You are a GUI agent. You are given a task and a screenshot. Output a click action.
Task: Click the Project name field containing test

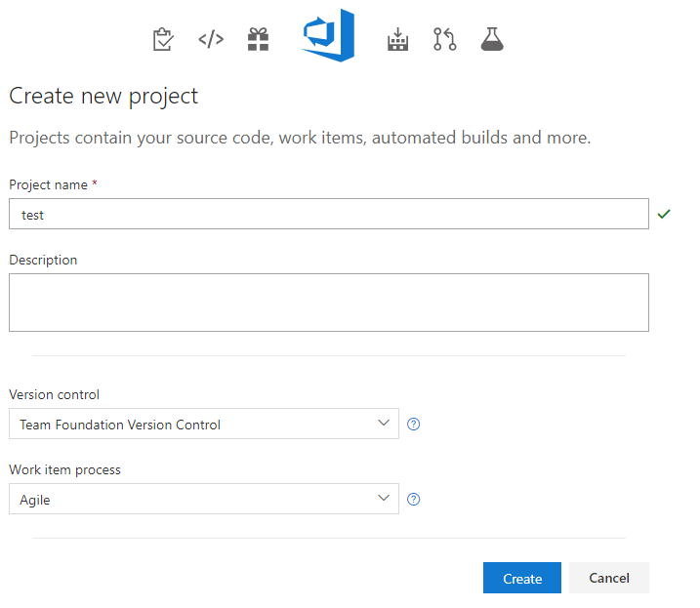[328, 215]
